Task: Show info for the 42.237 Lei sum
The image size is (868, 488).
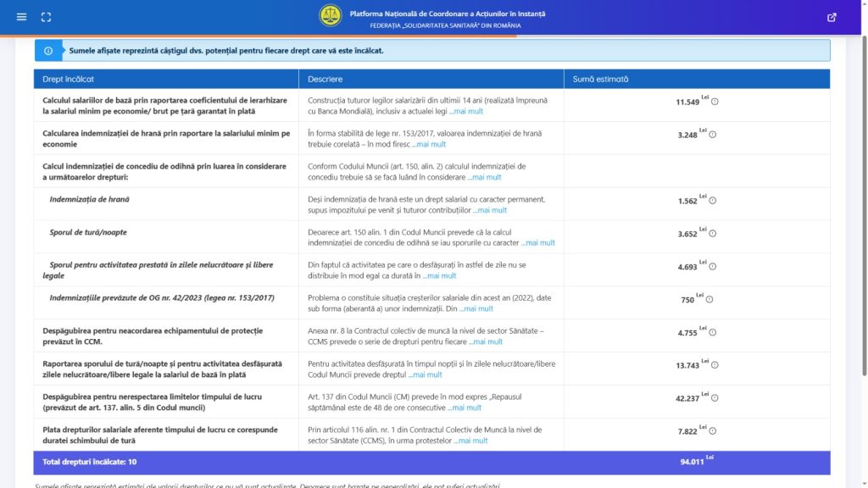Action: click(715, 398)
